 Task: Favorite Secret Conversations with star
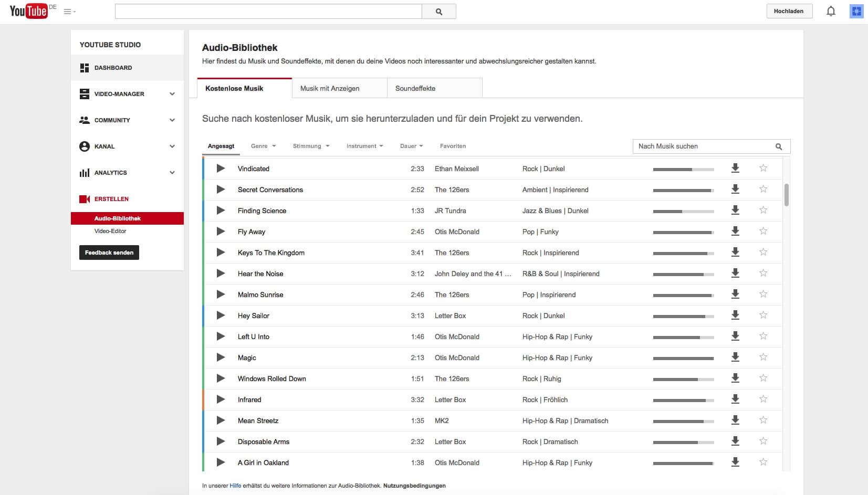click(x=763, y=189)
